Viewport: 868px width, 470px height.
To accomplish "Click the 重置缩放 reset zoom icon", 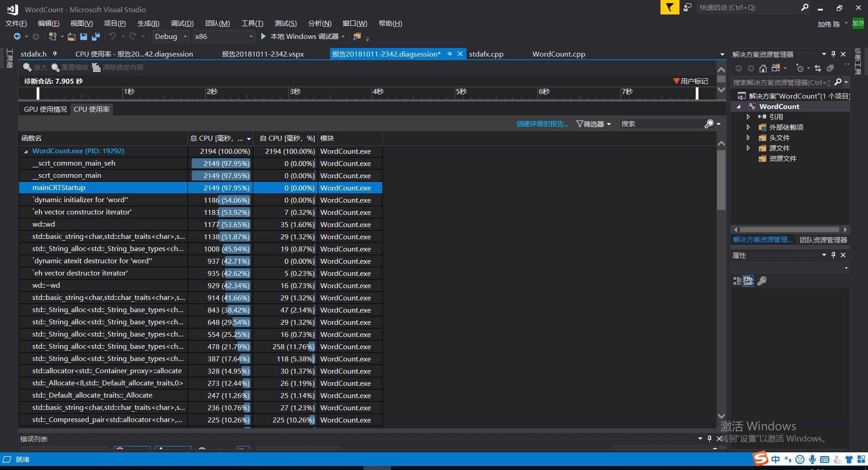I will coord(56,67).
